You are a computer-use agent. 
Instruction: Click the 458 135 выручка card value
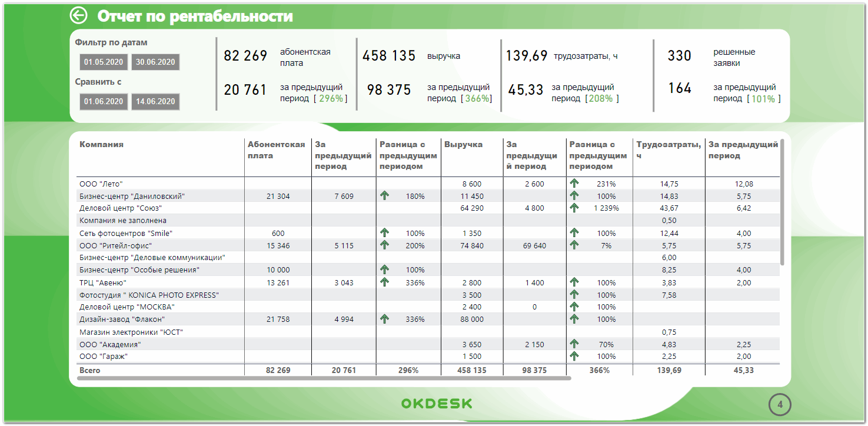(389, 56)
